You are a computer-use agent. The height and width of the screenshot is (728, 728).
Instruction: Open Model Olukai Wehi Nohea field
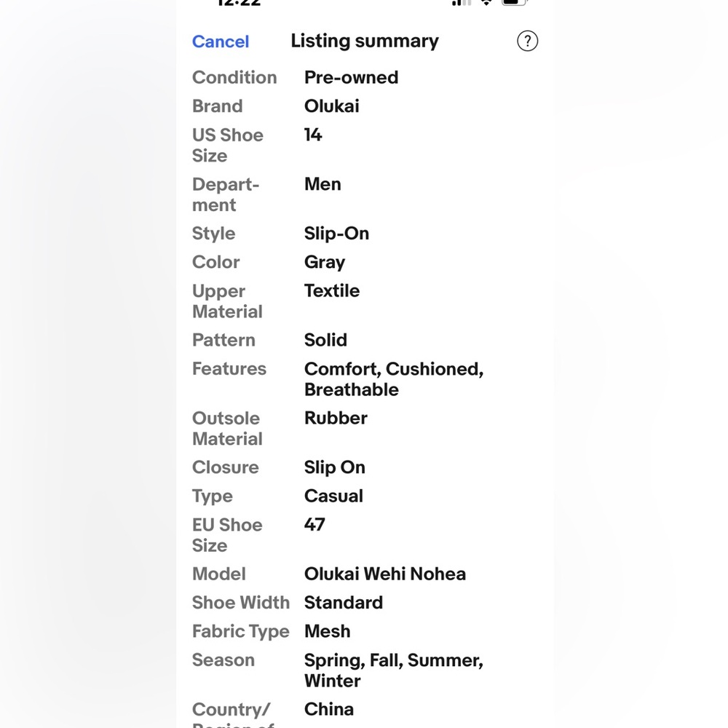tap(365, 574)
